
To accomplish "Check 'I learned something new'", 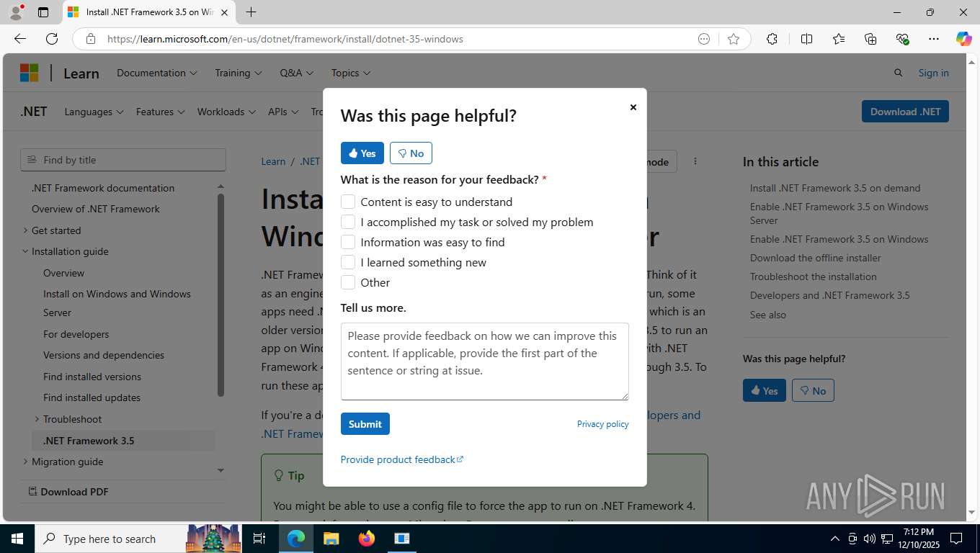I will click(348, 262).
